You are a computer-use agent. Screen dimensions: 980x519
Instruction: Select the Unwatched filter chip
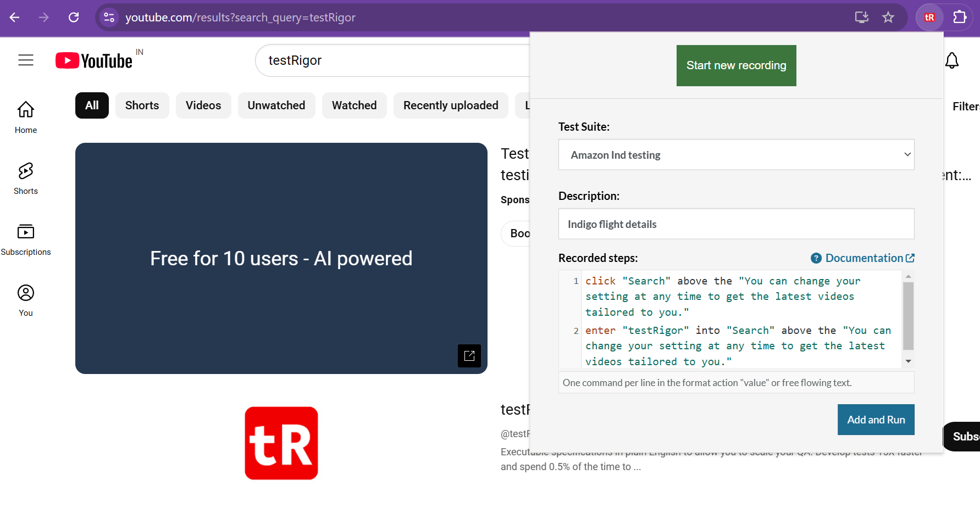276,105
